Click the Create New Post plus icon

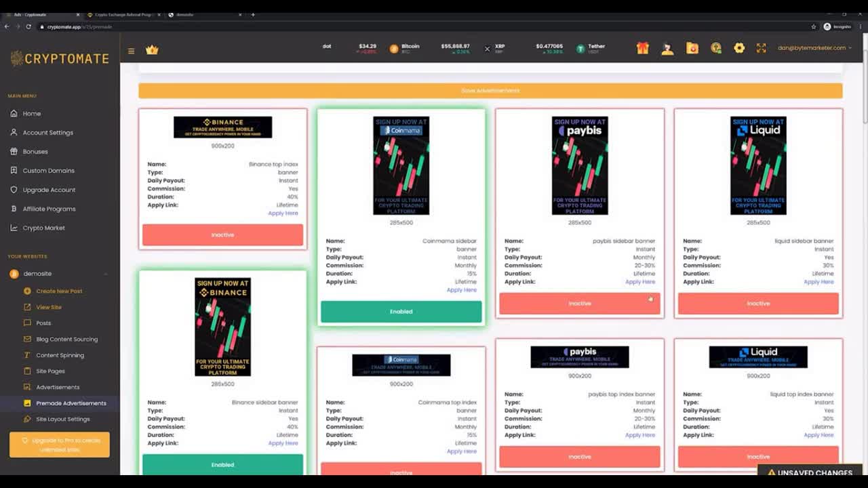tap(27, 291)
